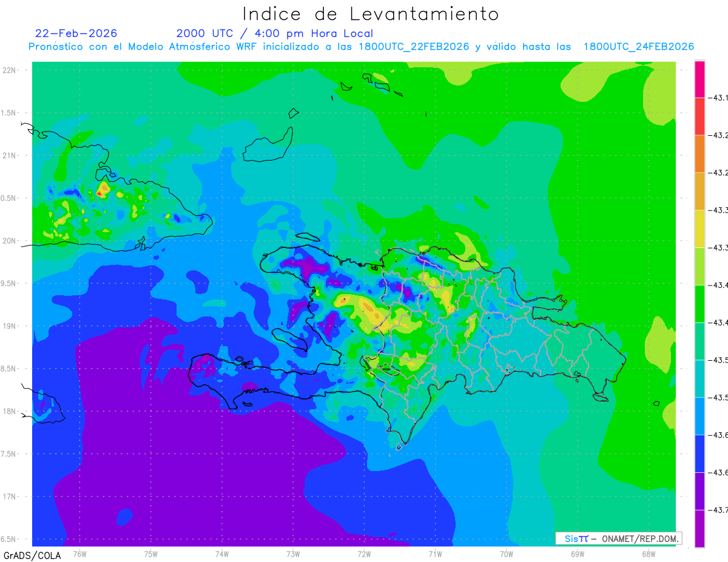
Task: Select the "22-Feb-2026" date text
Action: click(x=76, y=33)
